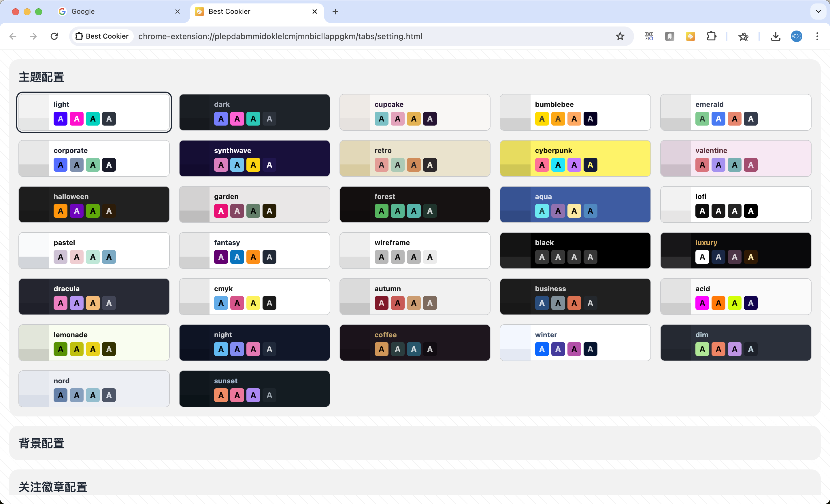
Task: Toggle the bookmark star icon
Action: pyautogui.click(x=620, y=36)
